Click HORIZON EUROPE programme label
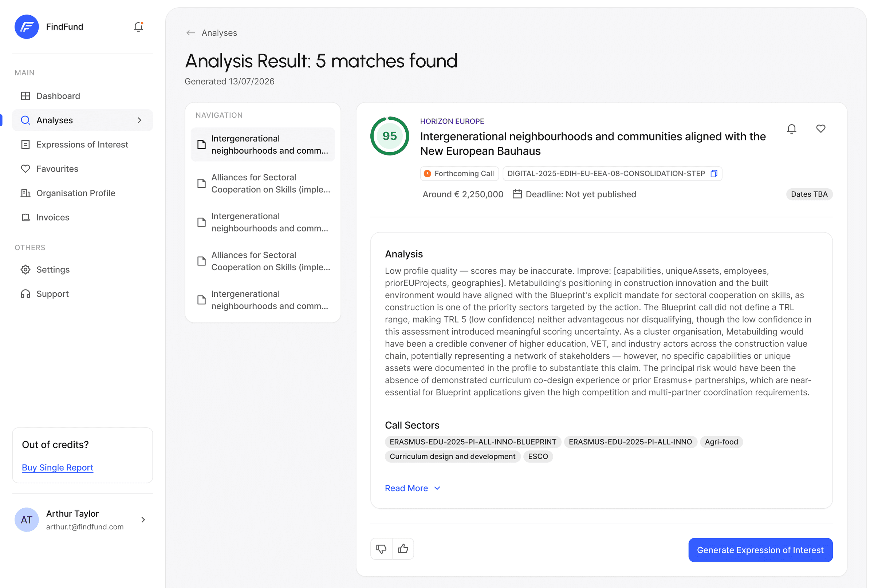 pyautogui.click(x=452, y=121)
